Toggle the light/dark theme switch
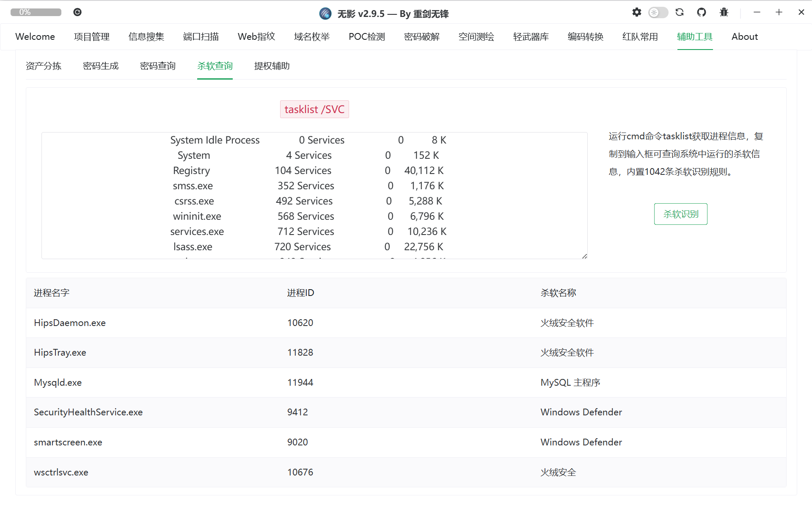The height and width of the screenshot is (525, 812). point(658,12)
